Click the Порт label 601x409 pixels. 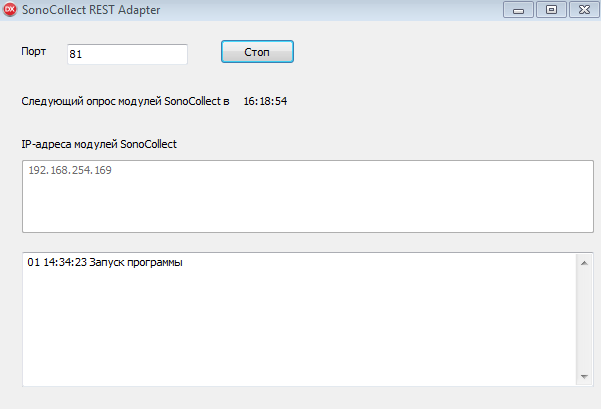34,51
